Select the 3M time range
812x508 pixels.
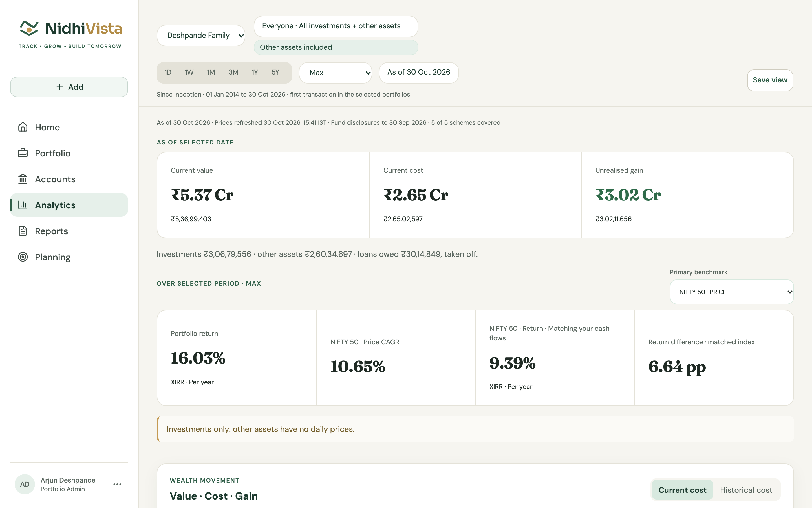(x=233, y=72)
